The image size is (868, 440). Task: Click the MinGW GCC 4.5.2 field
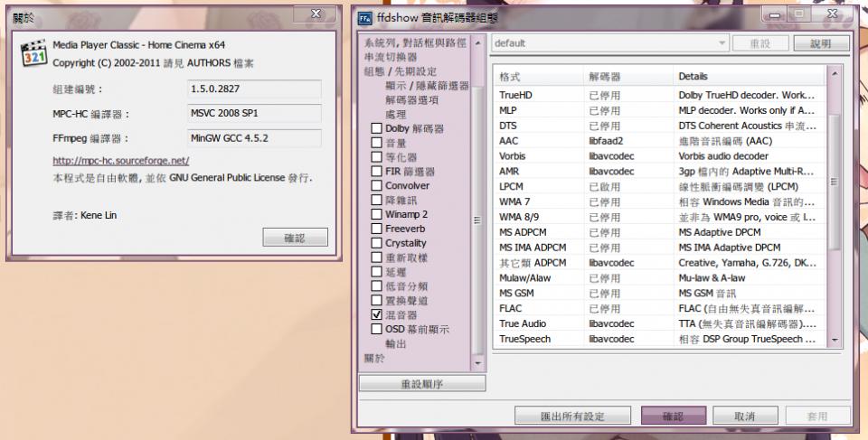click(254, 138)
